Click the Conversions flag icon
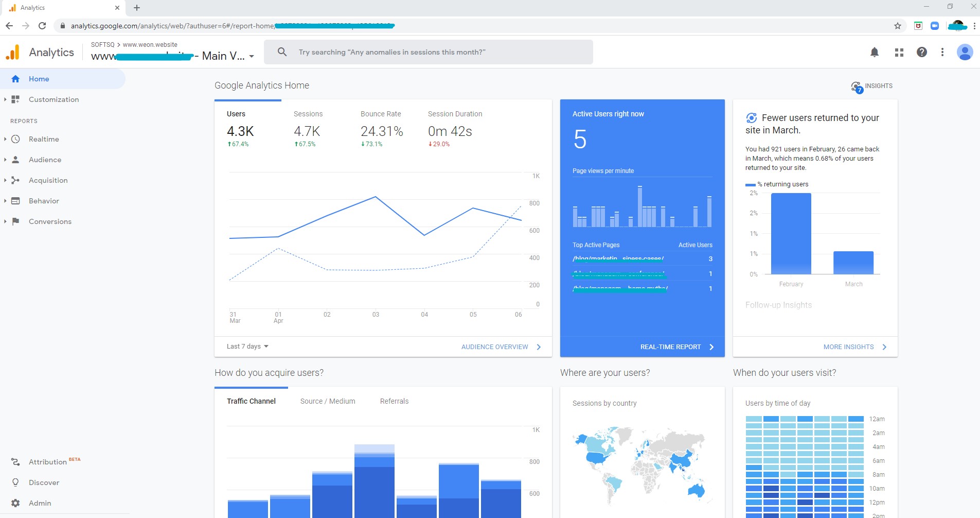980x518 pixels. (15, 221)
